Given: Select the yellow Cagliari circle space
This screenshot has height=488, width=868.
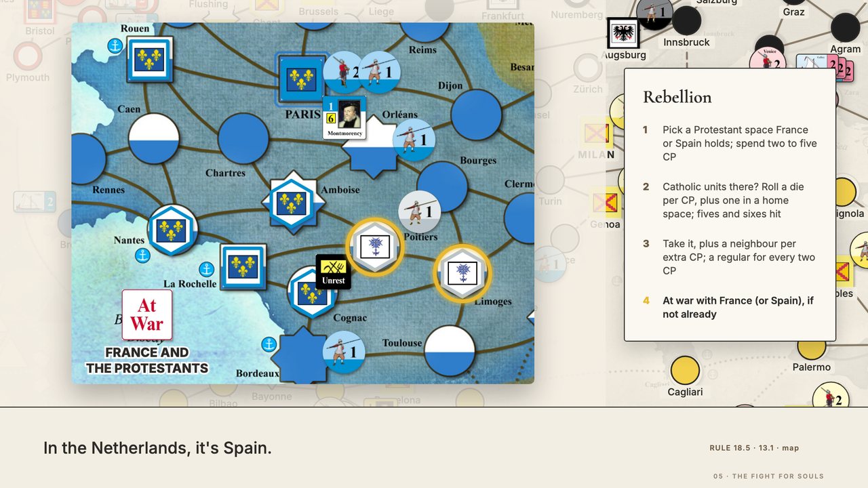Looking at the screenshot, I should pyautogui.click(x=685, y=371).
